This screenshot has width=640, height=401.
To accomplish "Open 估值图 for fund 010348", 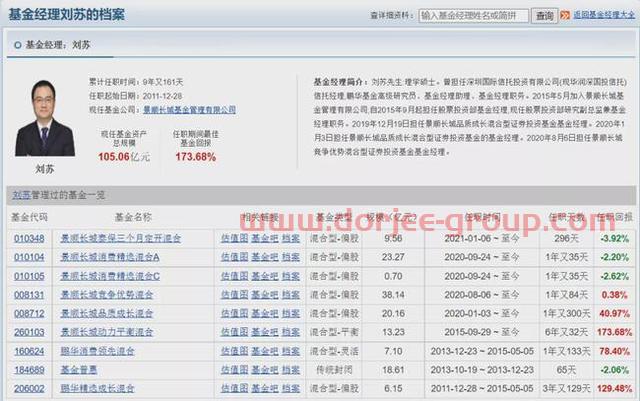I will click(234, 238).
